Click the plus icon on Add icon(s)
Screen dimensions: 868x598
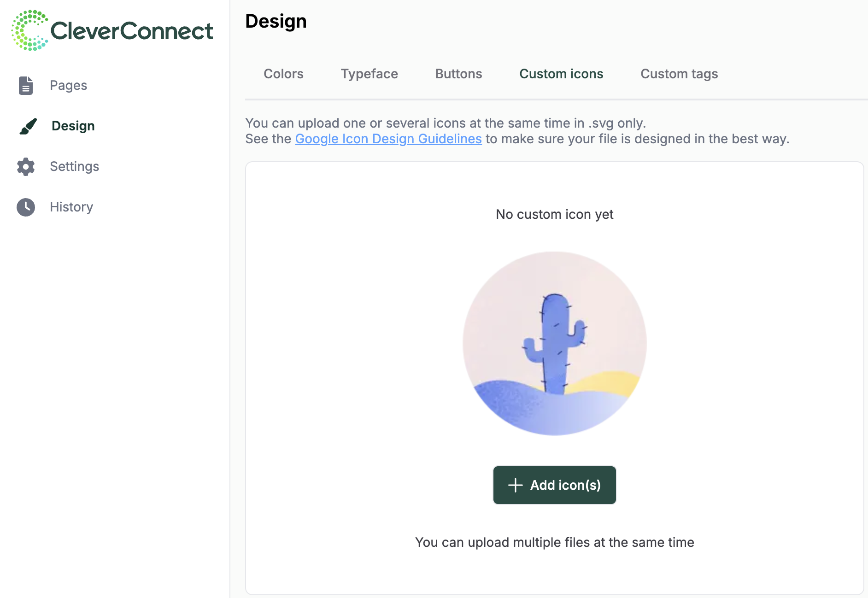point(515,485)
